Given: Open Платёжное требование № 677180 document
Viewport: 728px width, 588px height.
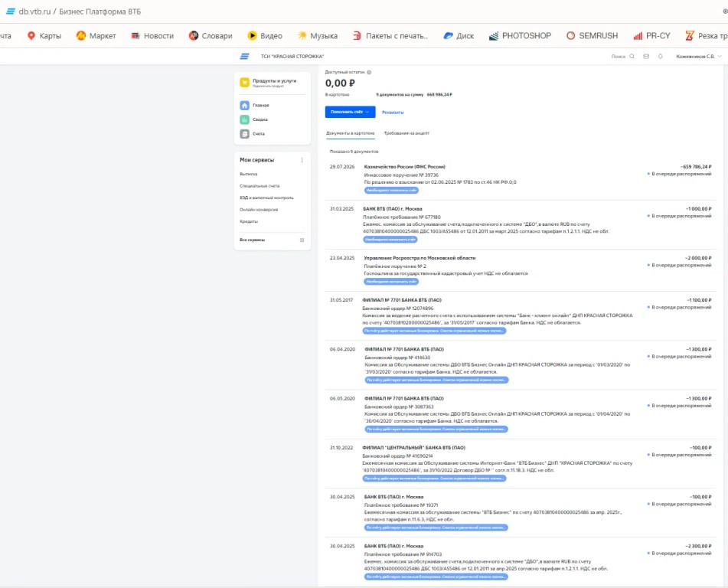Looking at the screenshot, I should click(521, 224).
